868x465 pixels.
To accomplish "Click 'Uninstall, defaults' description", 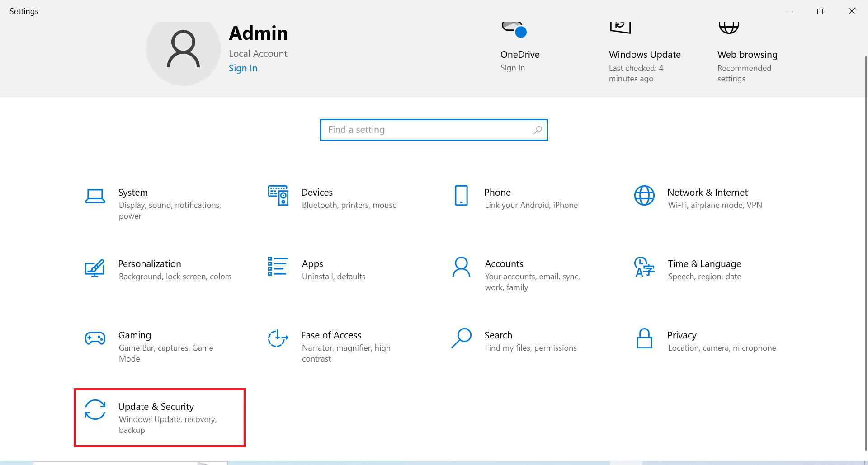I will [x=334, y=277].
